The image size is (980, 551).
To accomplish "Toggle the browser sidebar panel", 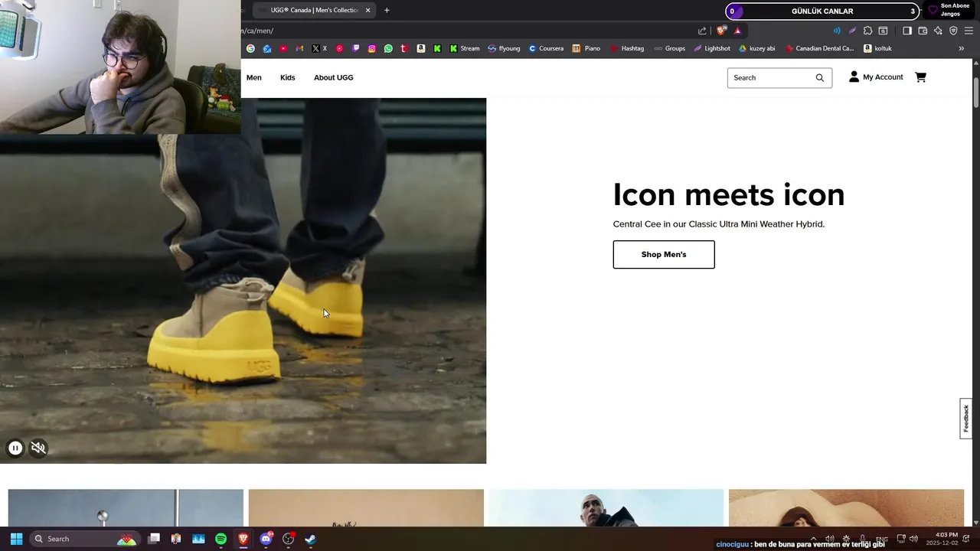I will click(907, 31).
